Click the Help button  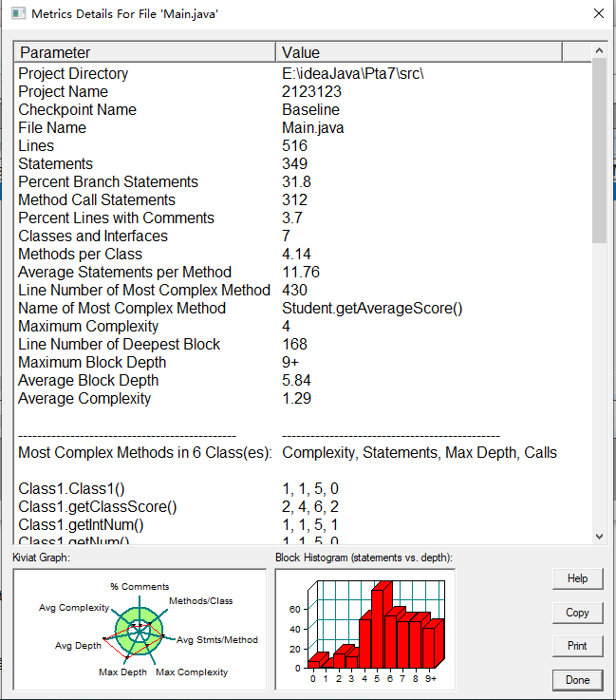(x=578, y=578)
